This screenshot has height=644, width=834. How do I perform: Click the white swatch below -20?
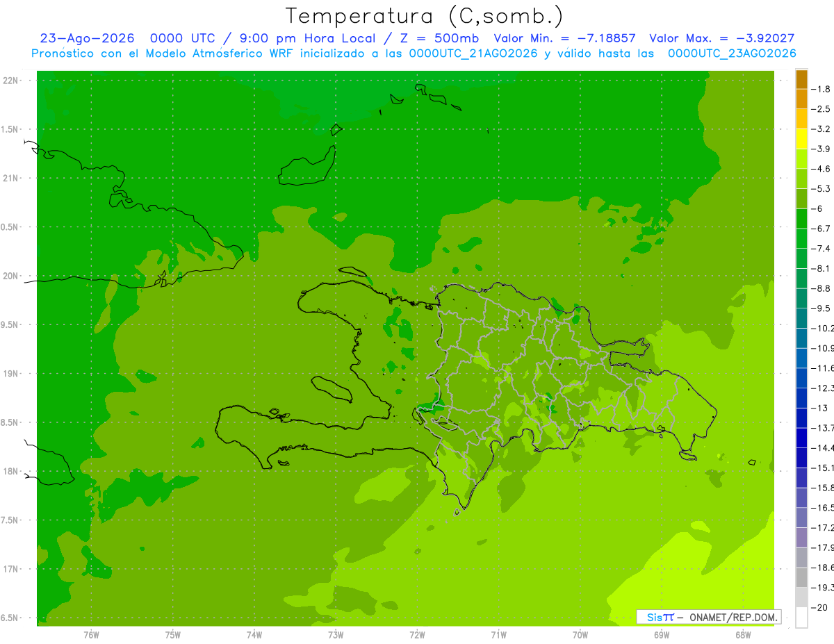point(801,618)
